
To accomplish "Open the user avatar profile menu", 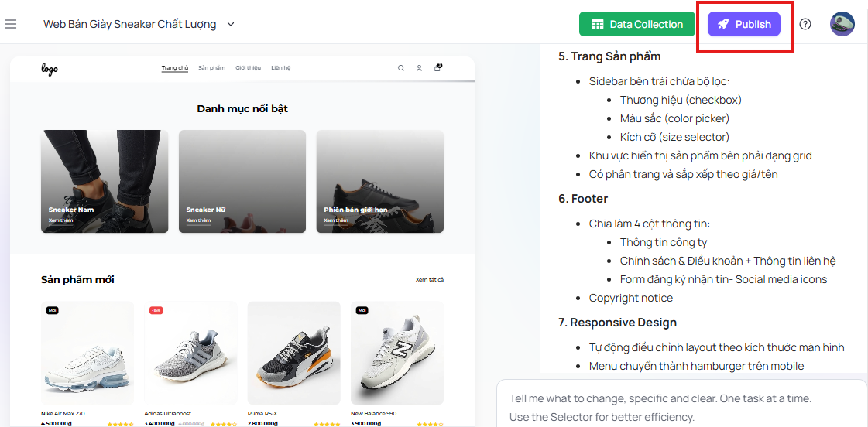I will pos(842,24).
